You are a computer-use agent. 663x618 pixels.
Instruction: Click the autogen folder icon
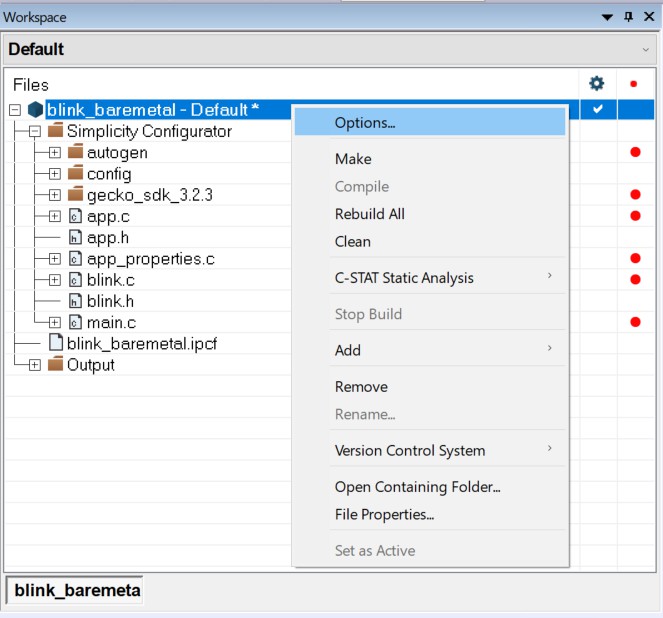pyautogui.click(x=76, y=153)
